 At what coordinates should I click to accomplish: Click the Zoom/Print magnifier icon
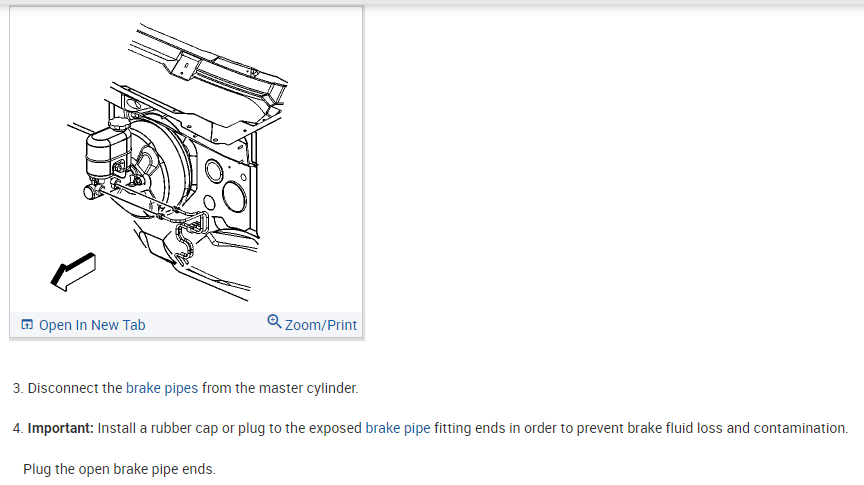point(274,321)
